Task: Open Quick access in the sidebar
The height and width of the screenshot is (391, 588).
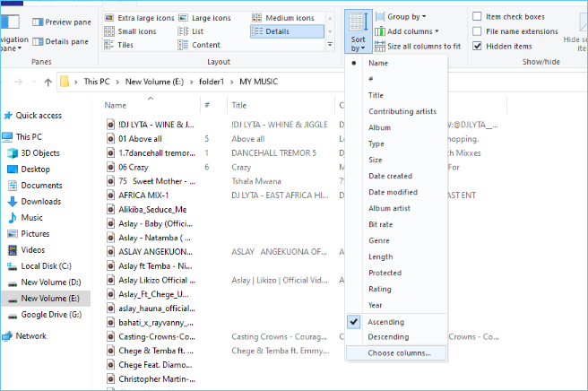Action: pyautogui.click(x=38, y=115)
